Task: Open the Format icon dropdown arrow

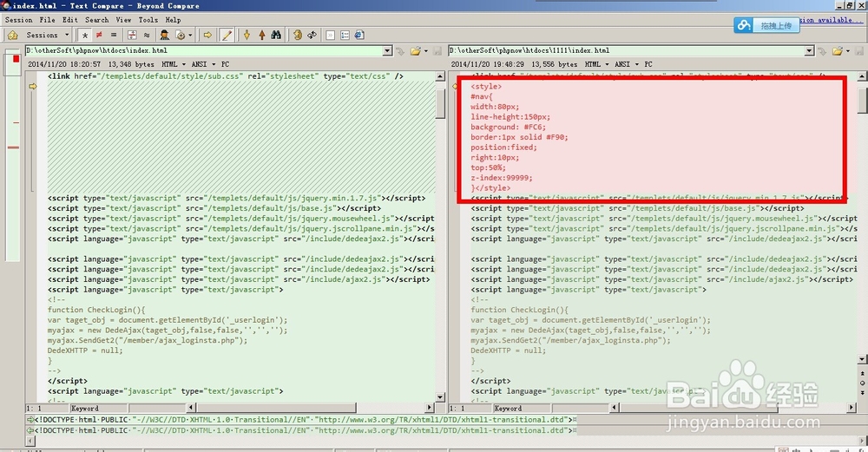Action: (190, 35)
